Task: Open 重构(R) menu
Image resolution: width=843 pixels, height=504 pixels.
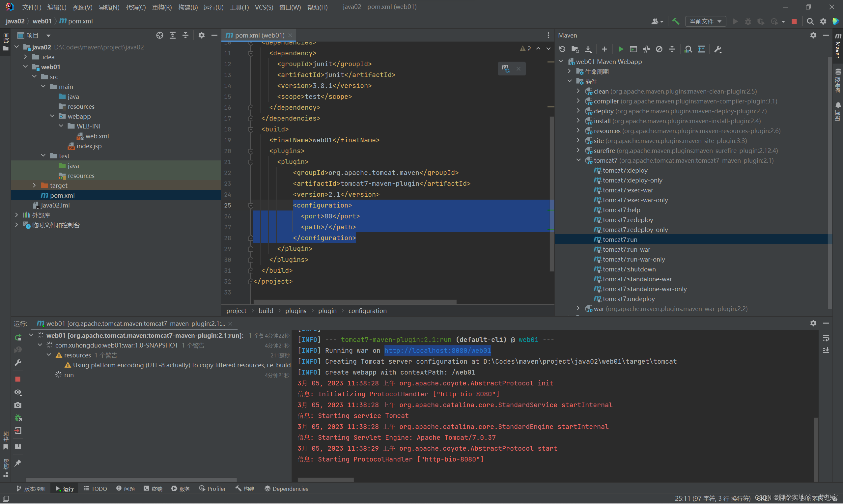Action: click(x=162, y=7)
